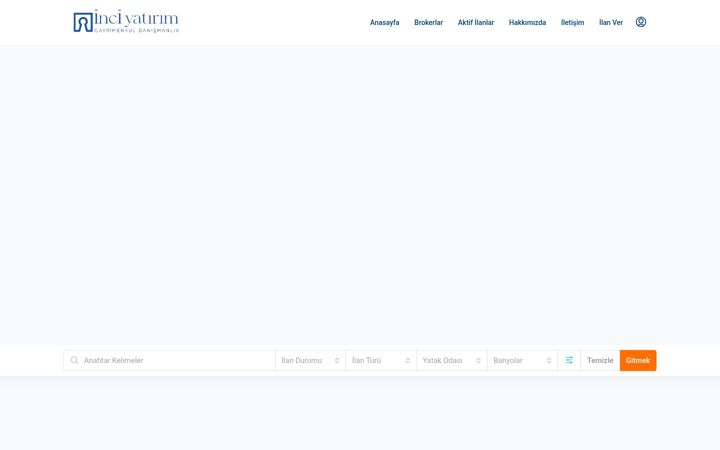Screen dimensions: 720x450
Task: Expand the İlan Durumu dropdown
Action: (x=310, y=360)
